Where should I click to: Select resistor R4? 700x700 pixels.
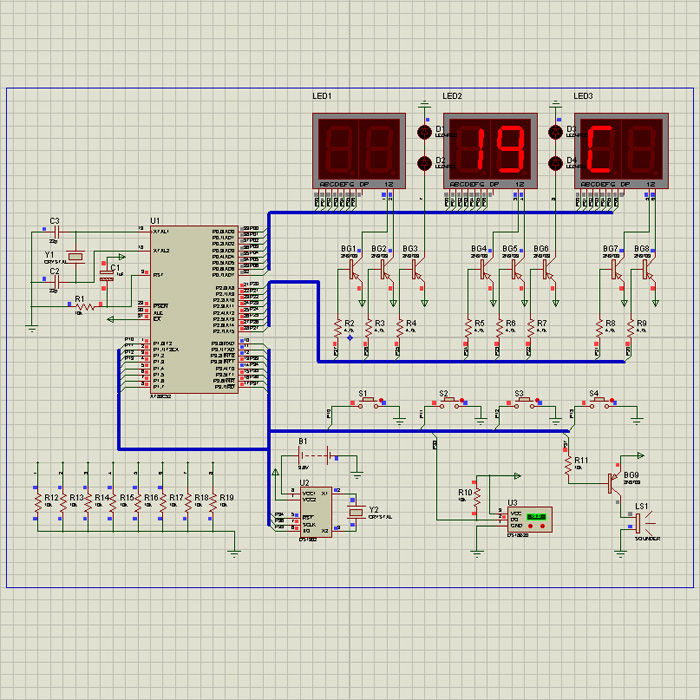coord(400,329)
